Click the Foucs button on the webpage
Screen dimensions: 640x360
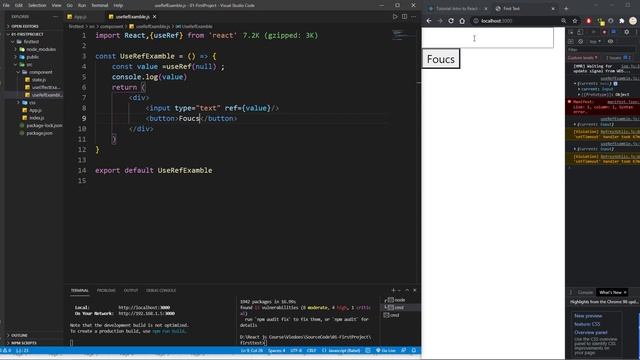click(x=441, y=59)
